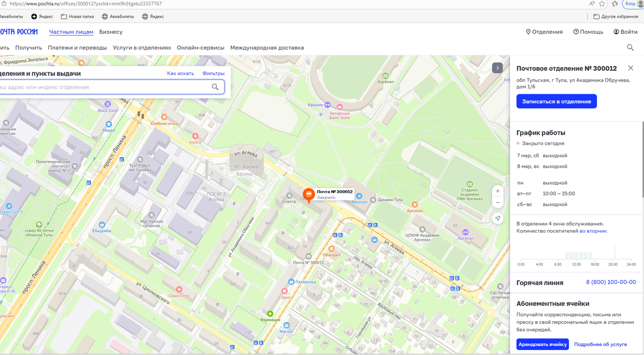Open the Яндекс bookmark next to Новая папка
The height and width of the screenshot is (355, 644).
42,16
